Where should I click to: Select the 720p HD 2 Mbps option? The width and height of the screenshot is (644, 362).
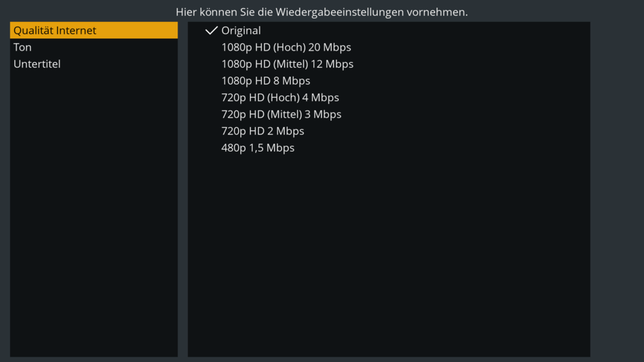262,131
